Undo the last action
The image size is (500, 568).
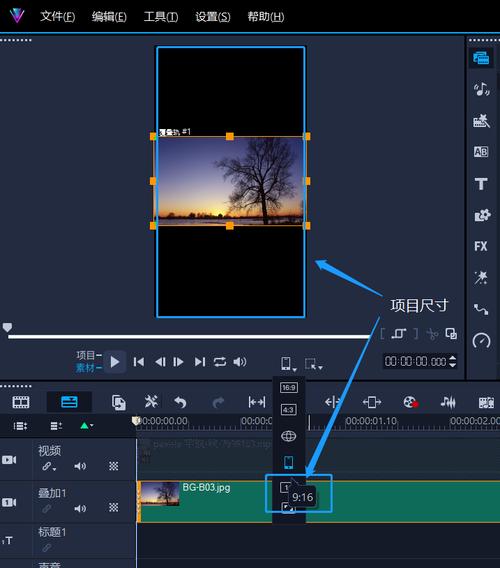pyautogui.click(x=180, y=402)
